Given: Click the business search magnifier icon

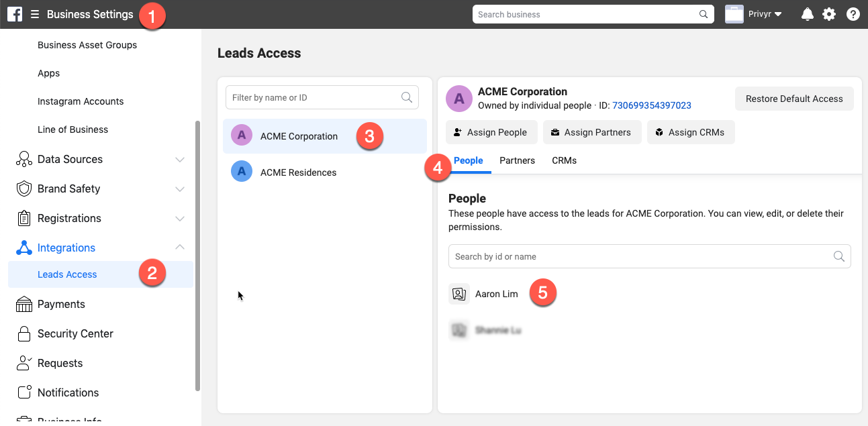Looking at the screenshot, I should (x=703, y=13).
